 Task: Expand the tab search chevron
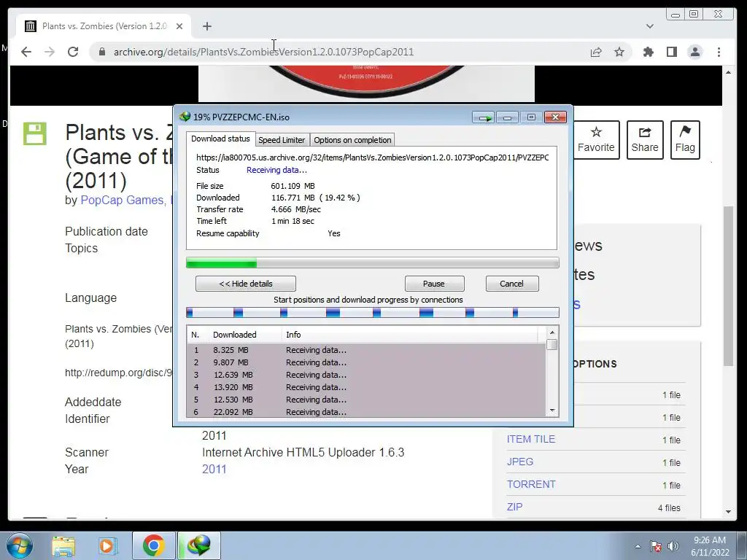pyautogui.click(x=650, y=26)
